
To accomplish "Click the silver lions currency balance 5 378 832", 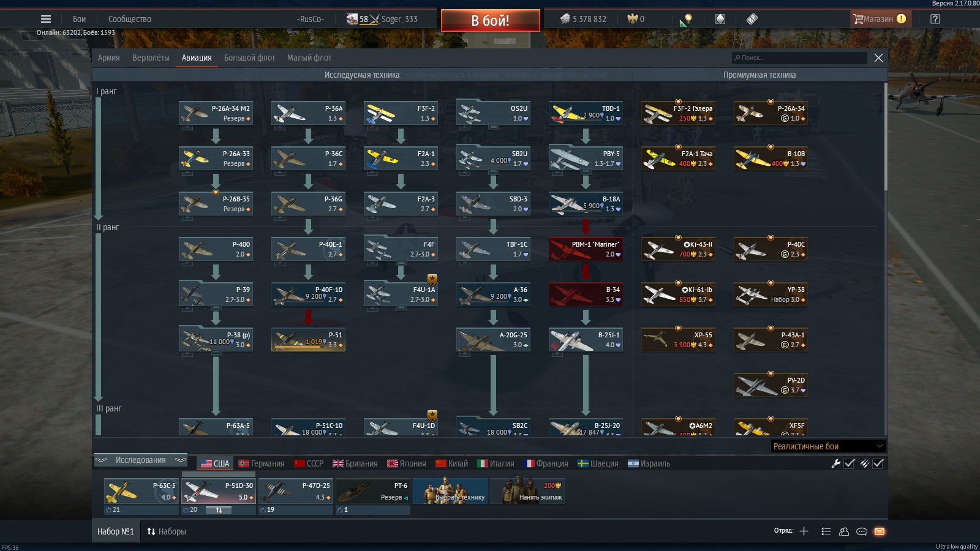I will click(x=583, y=19).
